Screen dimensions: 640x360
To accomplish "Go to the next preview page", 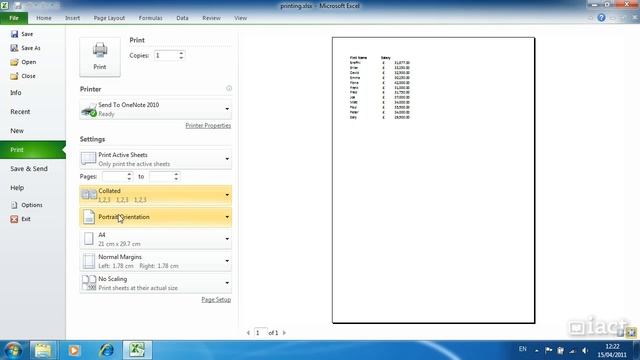I will coord(284,333).
